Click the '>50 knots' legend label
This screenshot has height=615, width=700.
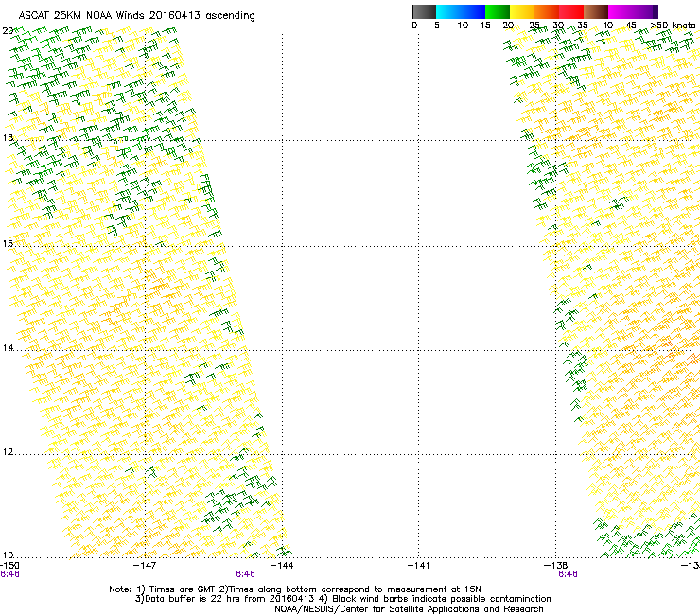coord(673,26)
